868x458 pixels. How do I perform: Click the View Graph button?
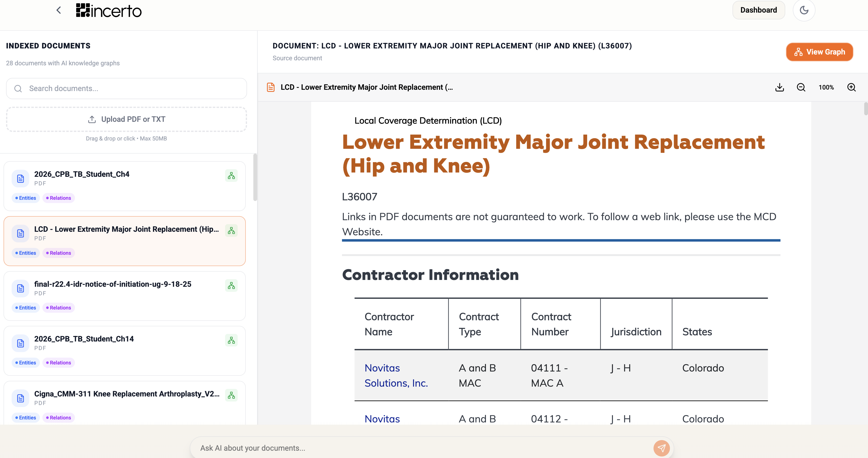tap(820, 52)
